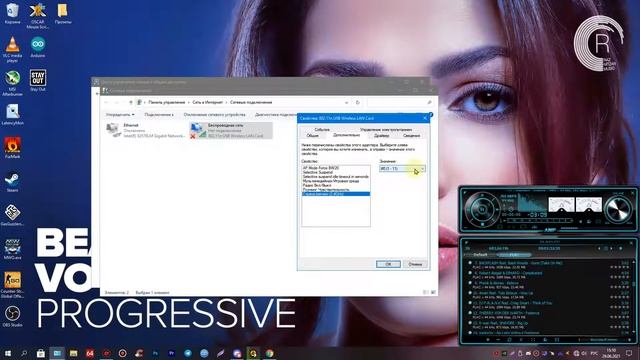The width and height of the screenshot is (640, 360).
Task: Open the Windows Start menu
Action: 7,353
